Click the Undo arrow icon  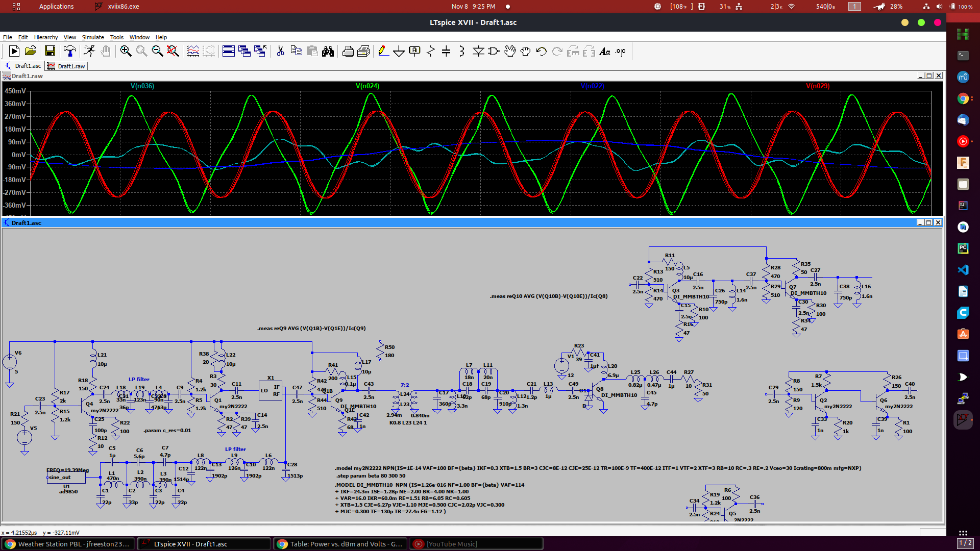click(x=542, y=51)
